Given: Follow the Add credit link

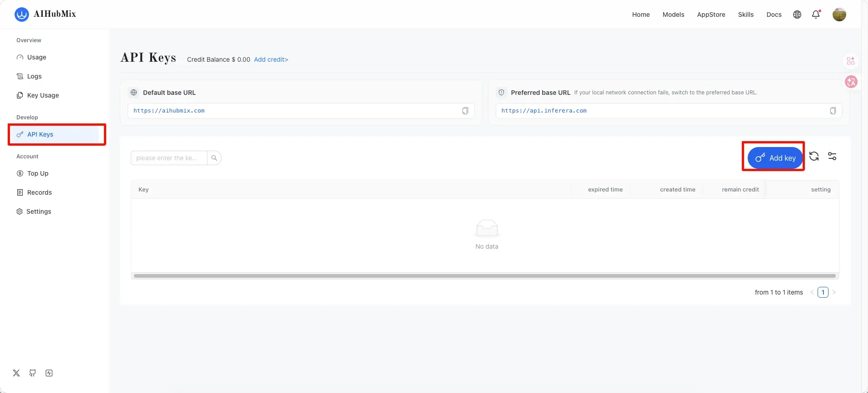Looking at the screenshot, I should click(x=271, y=59).
